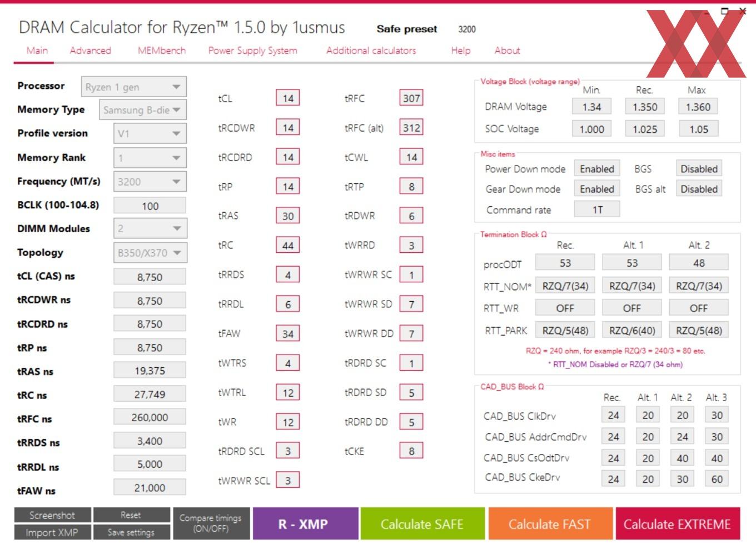Click Calculate FAST button
The image size is (756, 554).
[550, 523]
